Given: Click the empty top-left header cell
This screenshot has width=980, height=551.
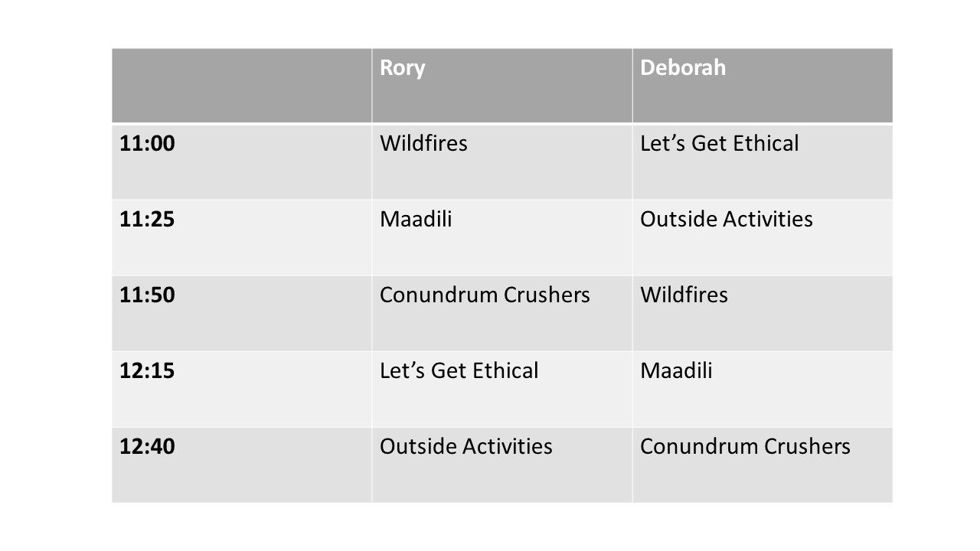Looking at the screenshot, I should point(242,86).
